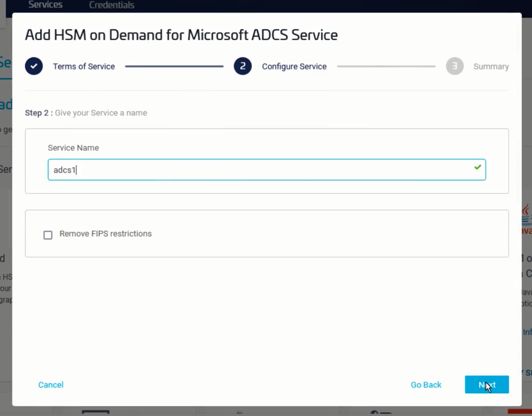Open the Credentials menu
Image resolution: width=532 pixels, height=416 pixels.
[x=111, y=5]
